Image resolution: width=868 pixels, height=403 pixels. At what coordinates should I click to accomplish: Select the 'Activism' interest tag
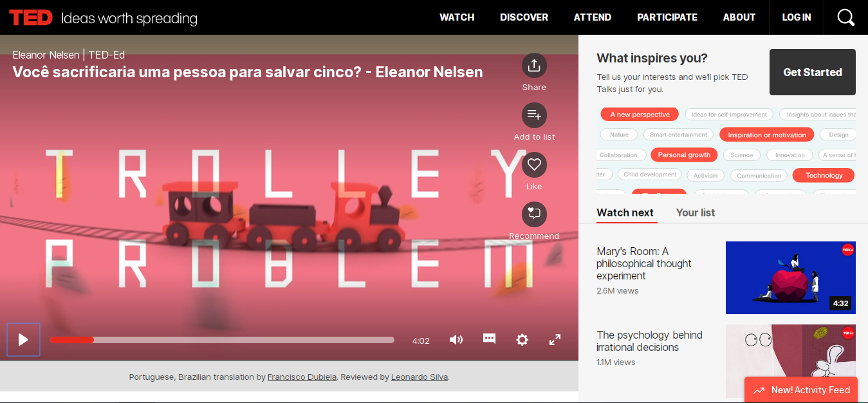click(x=706, y=175)
